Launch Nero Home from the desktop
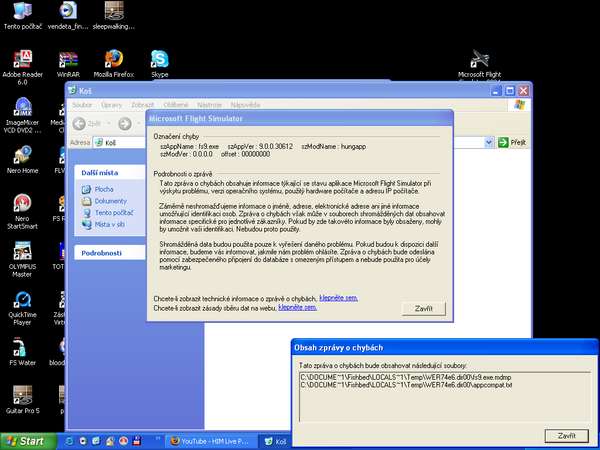The width and height of the screenshot is (600, 450). click(x=22, y=160)
